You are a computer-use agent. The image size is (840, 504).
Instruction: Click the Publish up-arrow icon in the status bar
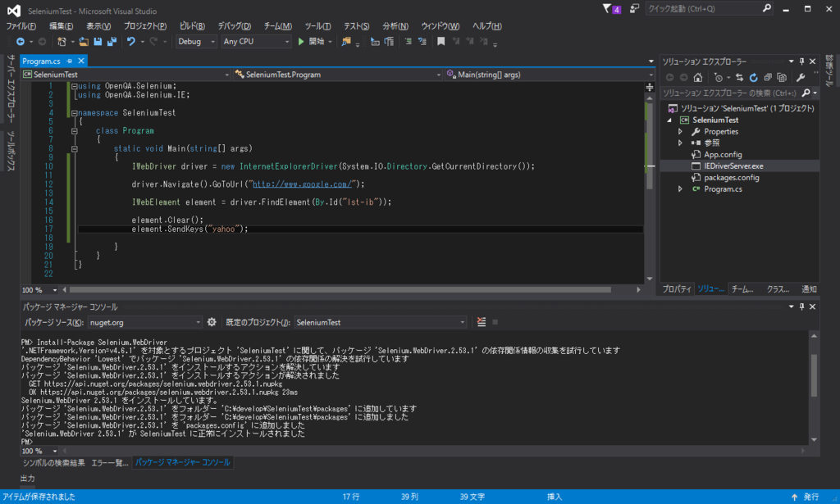[794, 497]
